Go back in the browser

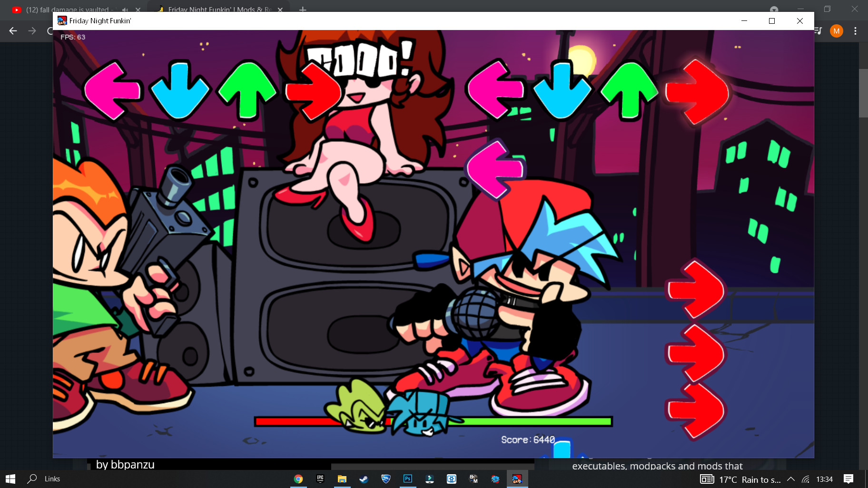pos(13,31)
